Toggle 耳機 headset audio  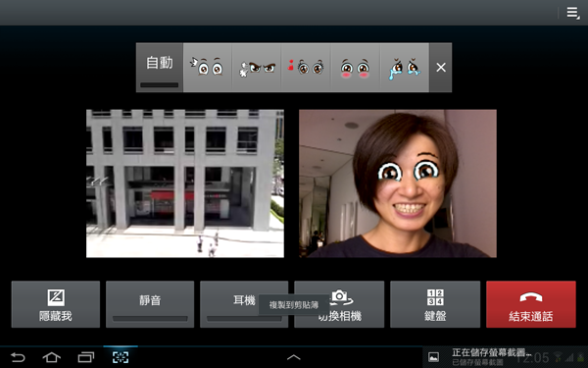pos(244,304)
